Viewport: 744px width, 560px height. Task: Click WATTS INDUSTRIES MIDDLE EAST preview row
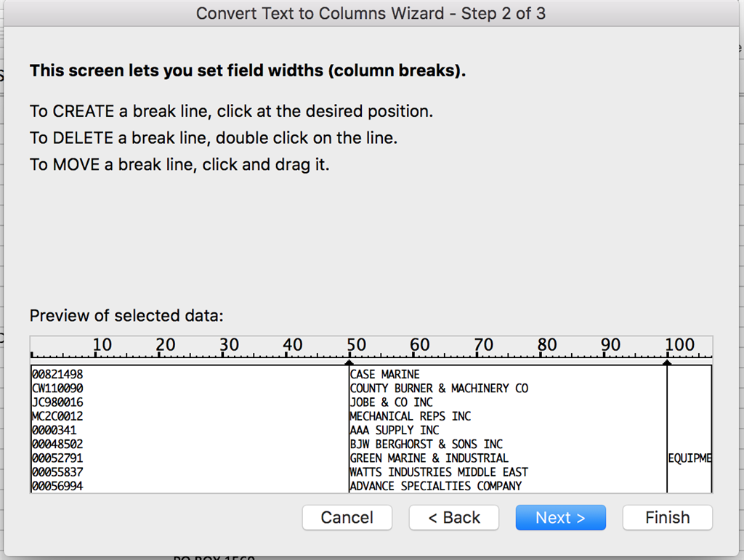[x=439, y=472]
